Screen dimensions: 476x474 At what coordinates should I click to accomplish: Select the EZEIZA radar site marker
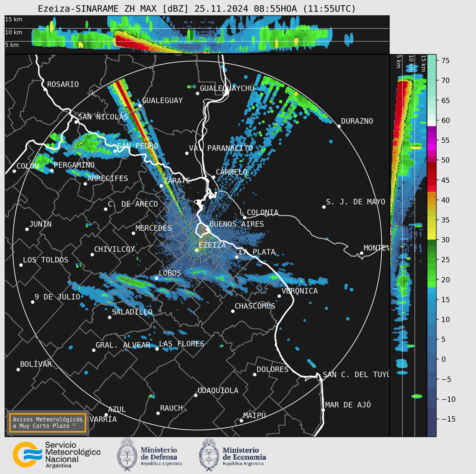[x=197, y=250]
